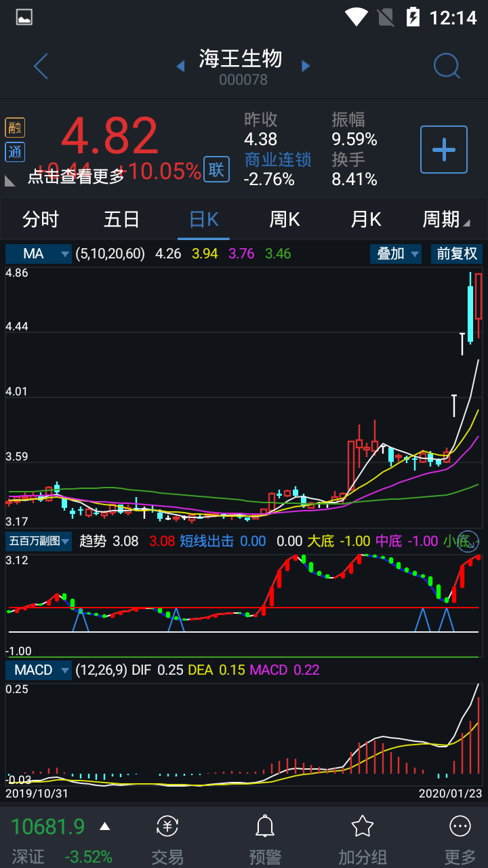Open the 叠加 overlay dropdown
Image resolution: width=488 pixels, height=868 pixels.
click(x=396, y=254)
